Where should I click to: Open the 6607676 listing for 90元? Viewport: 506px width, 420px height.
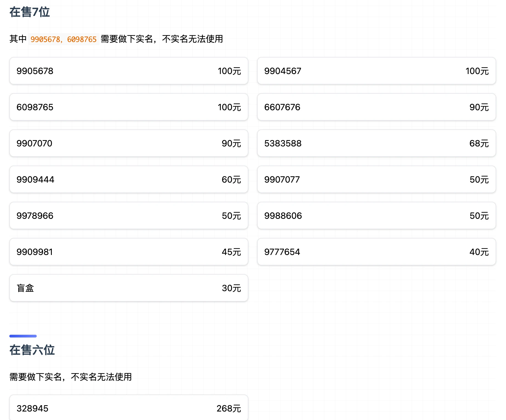click(x=376, y=107)
